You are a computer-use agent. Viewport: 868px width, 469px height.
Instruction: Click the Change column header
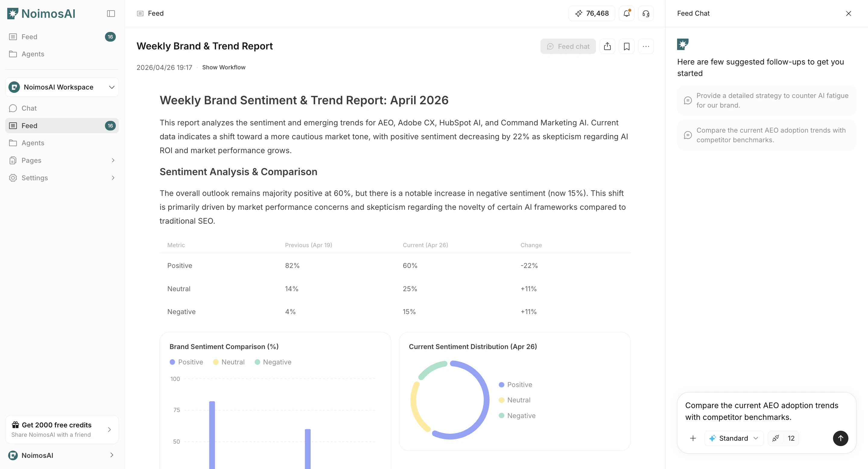click(531, 245)
